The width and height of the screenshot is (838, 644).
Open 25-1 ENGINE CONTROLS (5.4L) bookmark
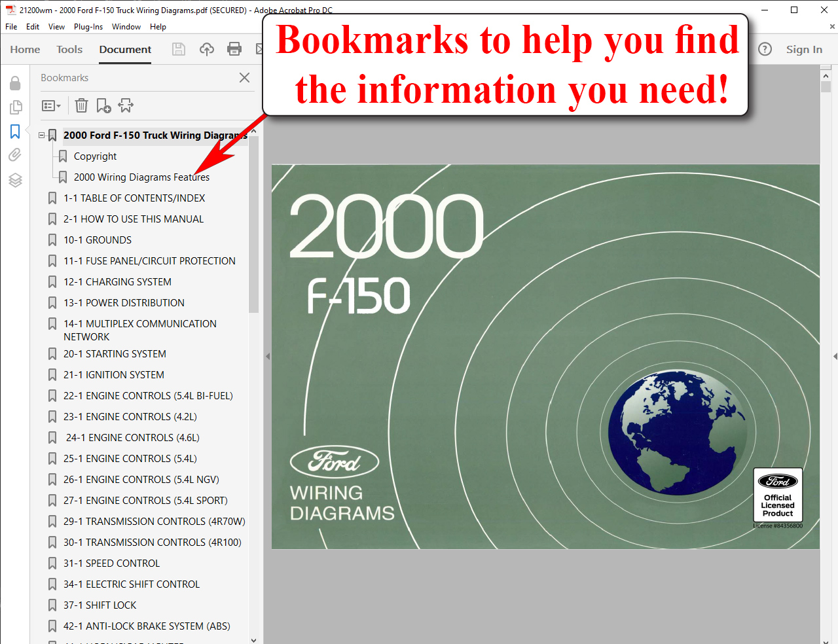pyautogui.click(x=130, y=459)
